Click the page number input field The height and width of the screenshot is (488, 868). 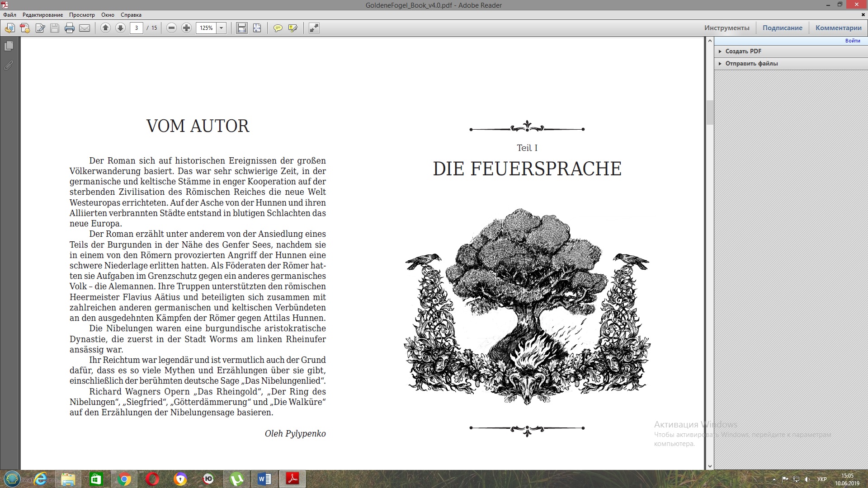[136, 28]
